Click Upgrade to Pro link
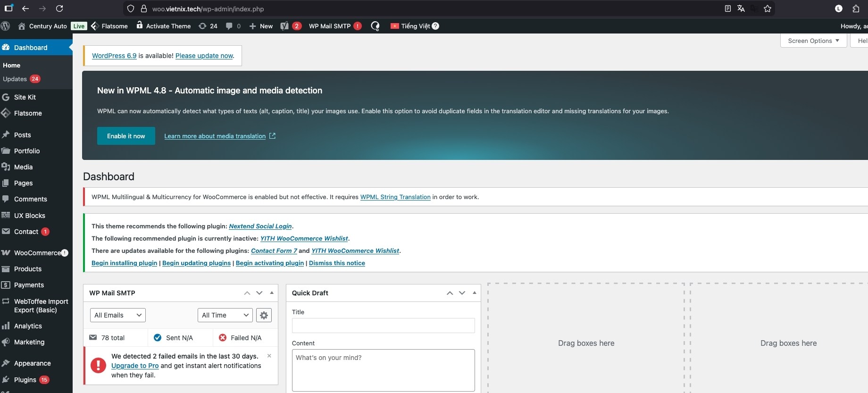868x393 pixels. pyautogui.click(x=135, y=366)
